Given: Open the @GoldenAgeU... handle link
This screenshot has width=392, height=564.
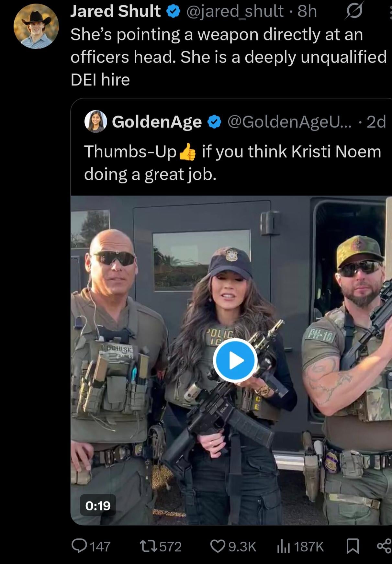Looking at the screenshot, I should [x=290, y=122].
